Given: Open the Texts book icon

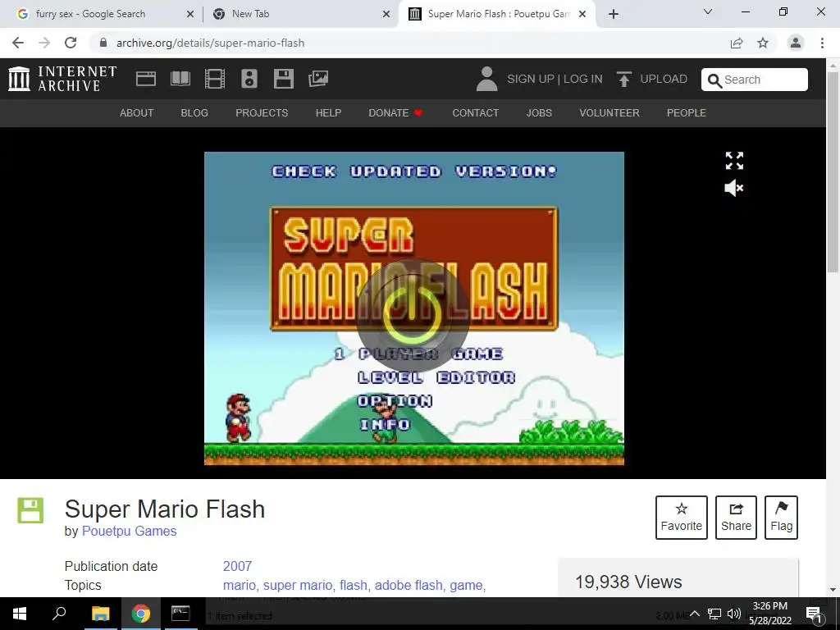Looking at the screenshot, I should click(180, 79).
